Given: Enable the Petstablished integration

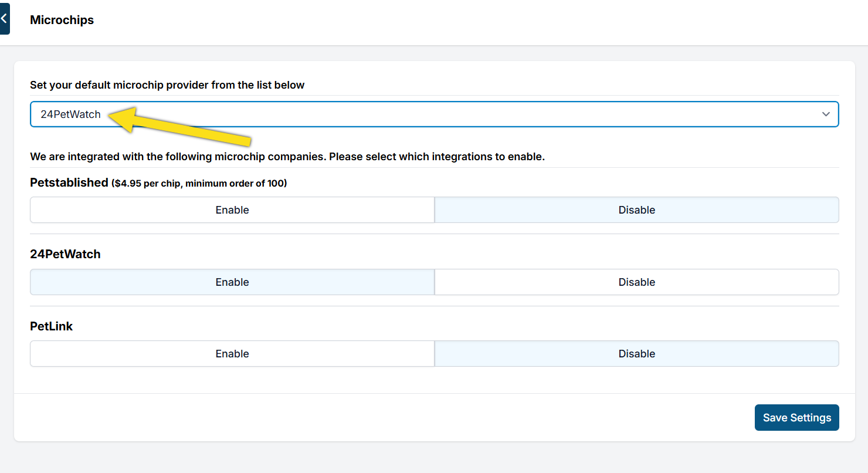Looking at the screenshot, I should click(x=232, y=210).
